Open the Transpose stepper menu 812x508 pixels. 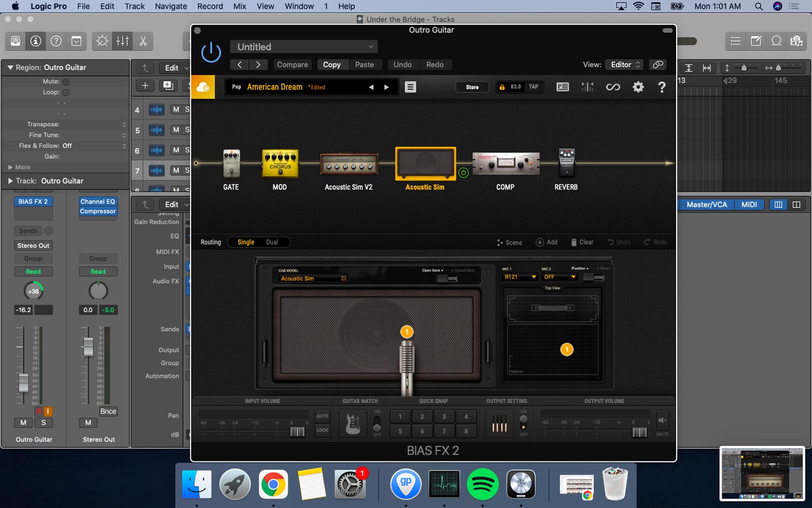pos(124,124)
